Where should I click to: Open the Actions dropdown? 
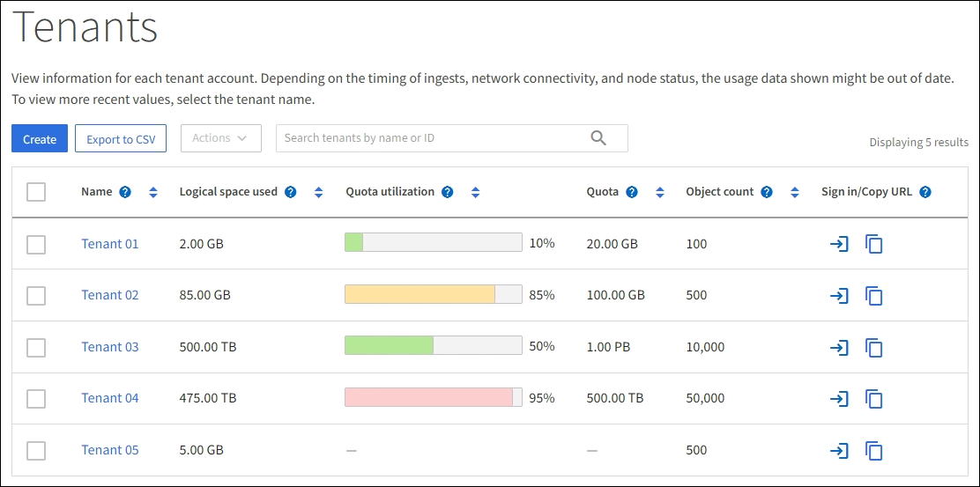pos(220,138)
